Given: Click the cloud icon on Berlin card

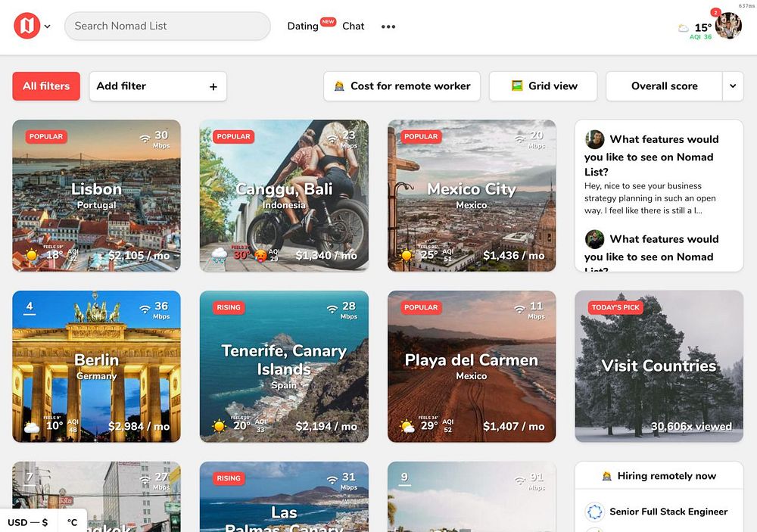Looking at the screenshot, I should (x=32, y=428).
